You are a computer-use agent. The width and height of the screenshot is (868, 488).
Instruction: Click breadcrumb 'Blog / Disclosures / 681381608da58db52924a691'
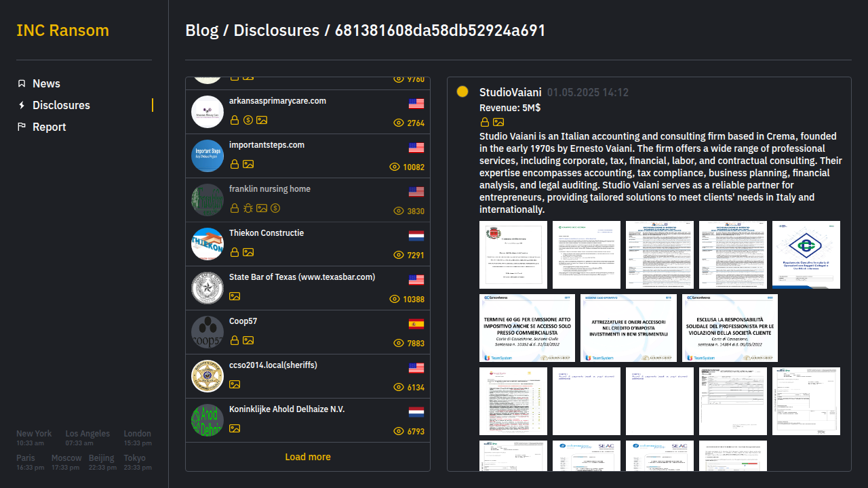click(365, 30)
